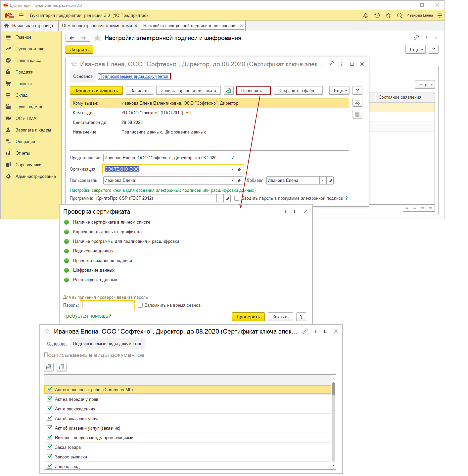This screenshot has width=468, height=476.
Task: Enable Запомнить на время сеанса checkbox
Action: coord(140,305)
